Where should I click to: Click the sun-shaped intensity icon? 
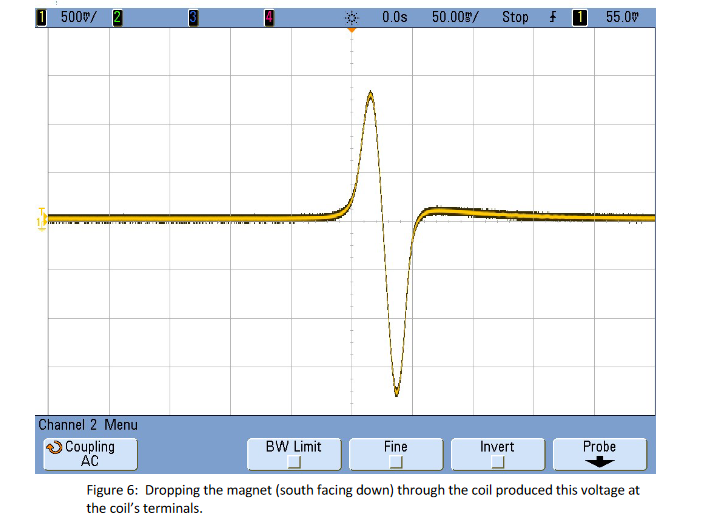click(x=352, y=18)
